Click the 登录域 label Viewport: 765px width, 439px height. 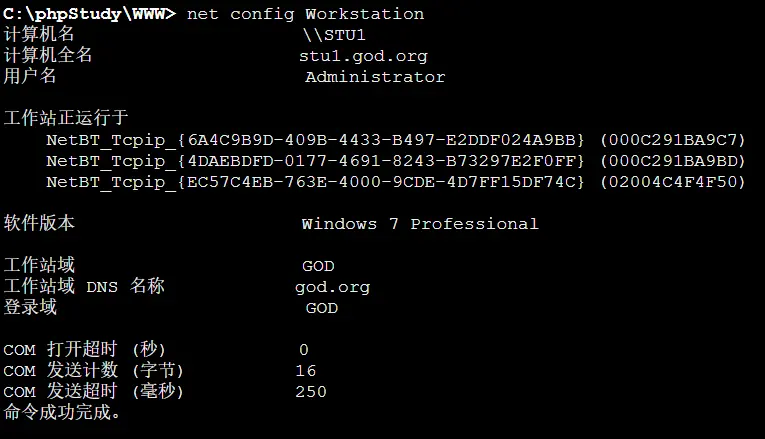pos(30,308)
